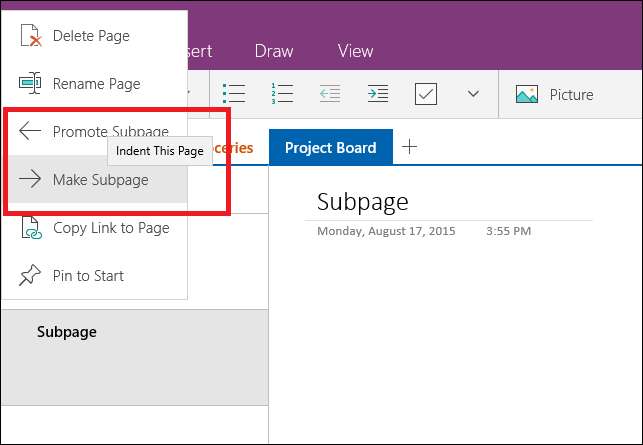Insert a Picture from the toolbar
Screen dimensions: 643x445
coord(555,95)
